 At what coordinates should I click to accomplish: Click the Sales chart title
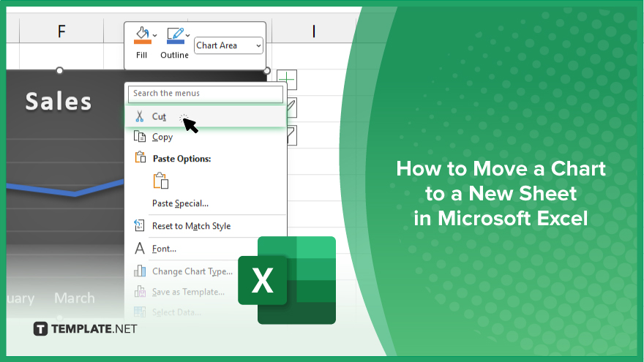click(x=59, y=102)
